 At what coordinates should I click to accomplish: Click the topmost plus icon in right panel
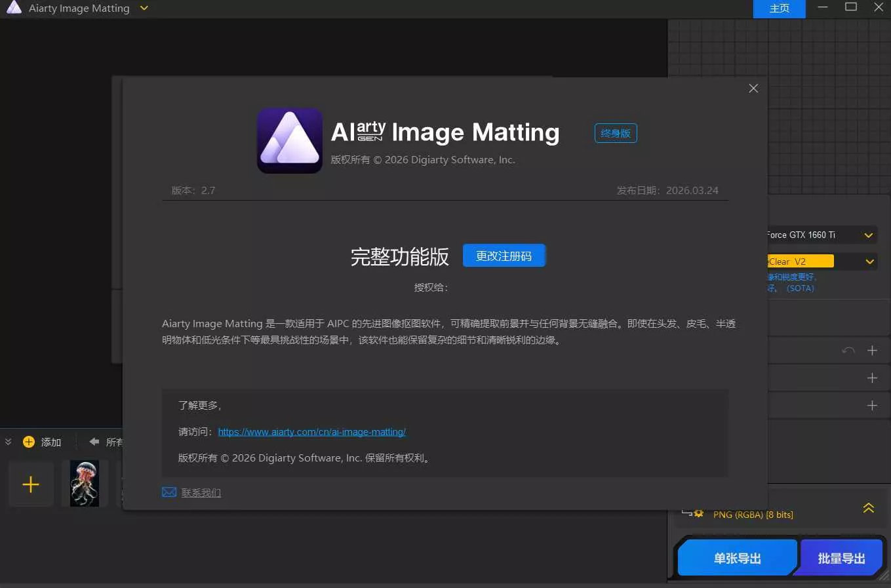point(872,351)
